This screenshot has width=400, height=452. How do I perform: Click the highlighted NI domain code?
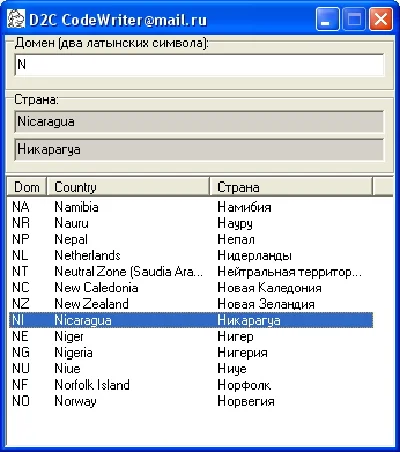pos(18,320)
